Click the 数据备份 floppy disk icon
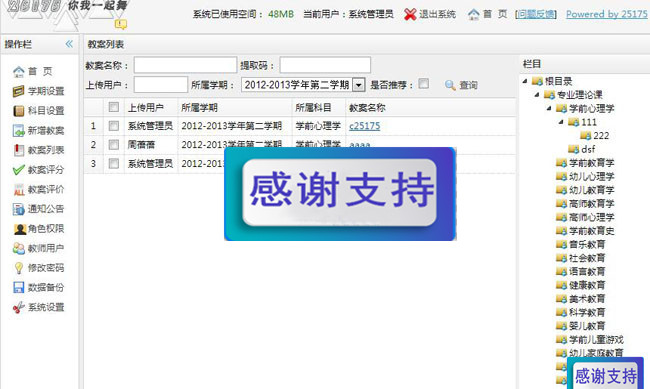The height and width of the screenshot is (389, 650). click(x=19, y=287)
